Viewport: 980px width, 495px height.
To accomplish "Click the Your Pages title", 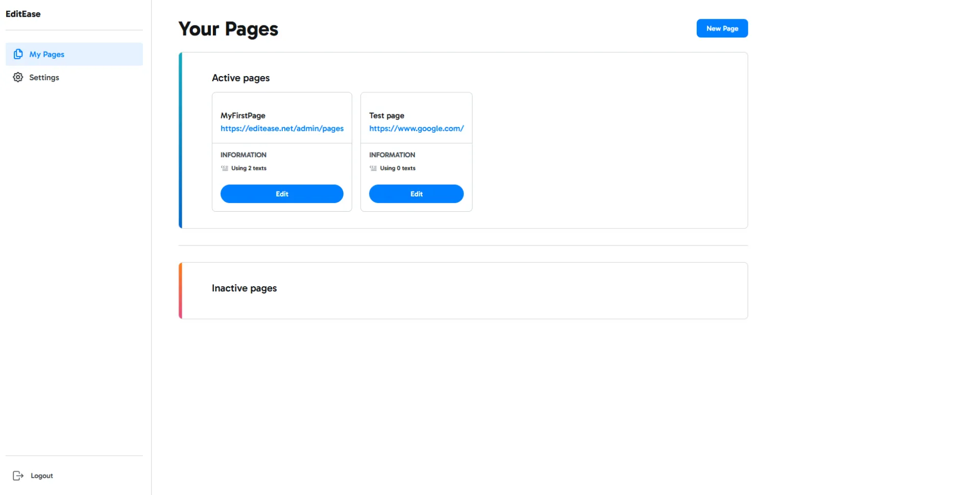I will click(x=228, y=29).
